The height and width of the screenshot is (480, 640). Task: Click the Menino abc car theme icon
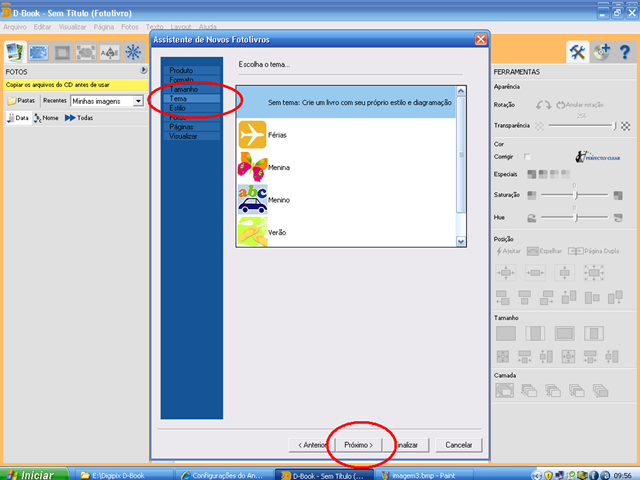pyautogui.click(x=253, y=199)
